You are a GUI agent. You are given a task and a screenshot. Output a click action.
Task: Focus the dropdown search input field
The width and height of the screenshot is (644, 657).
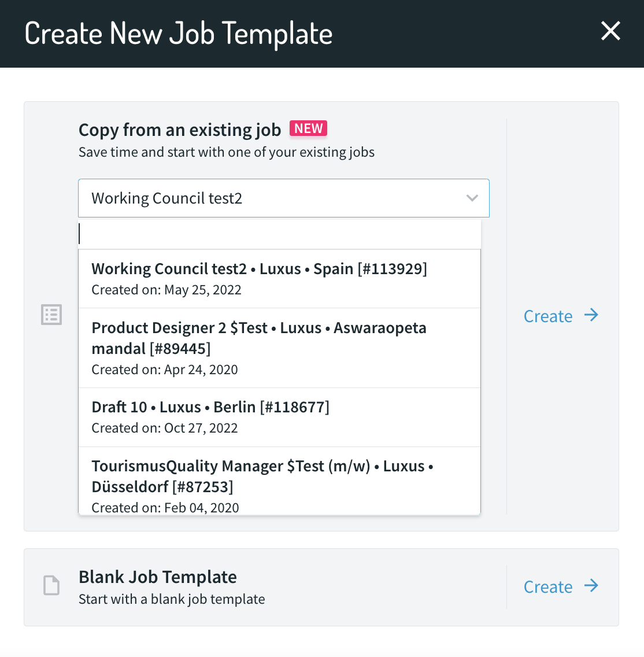tap(279, 234)
